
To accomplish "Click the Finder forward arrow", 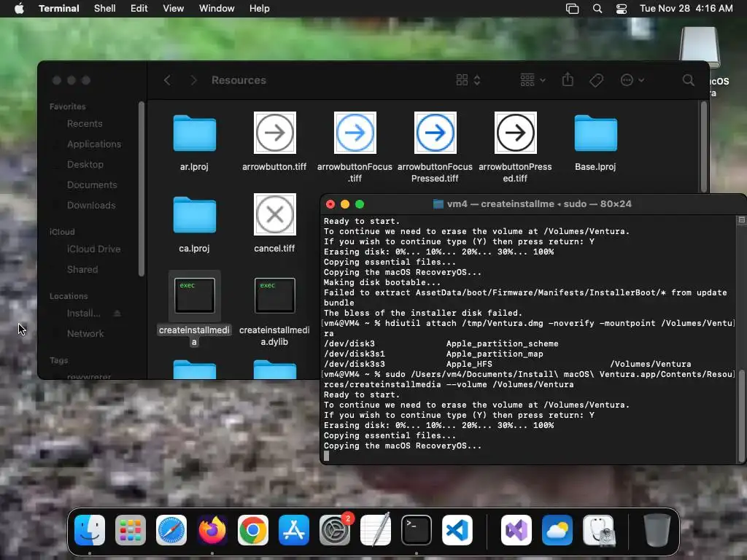I will coord(193,80).
